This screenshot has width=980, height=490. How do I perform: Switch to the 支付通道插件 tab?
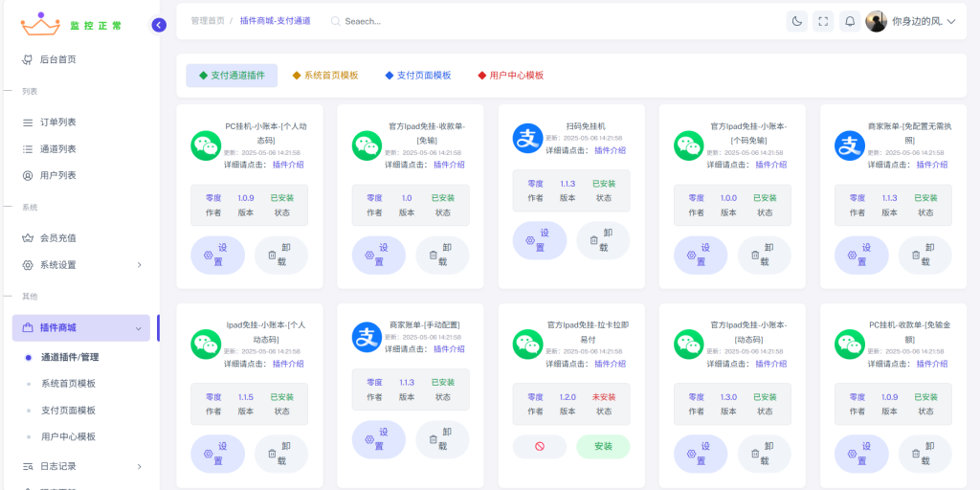(x=232, y=76)
